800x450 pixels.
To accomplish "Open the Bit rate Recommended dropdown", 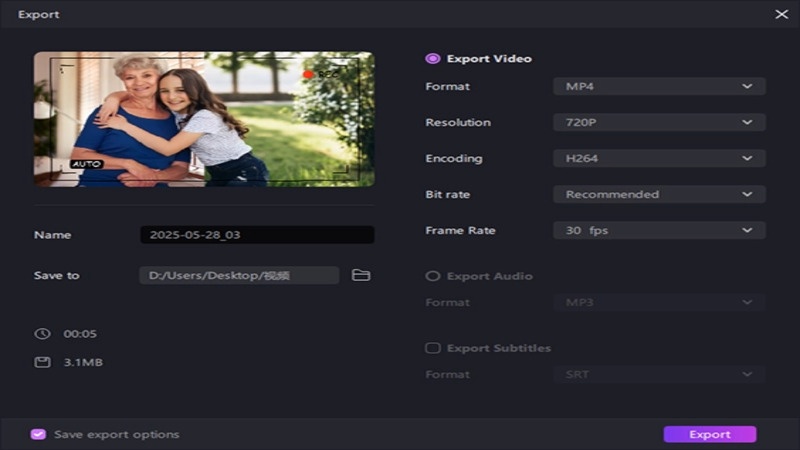I will [x=659, y=194].
